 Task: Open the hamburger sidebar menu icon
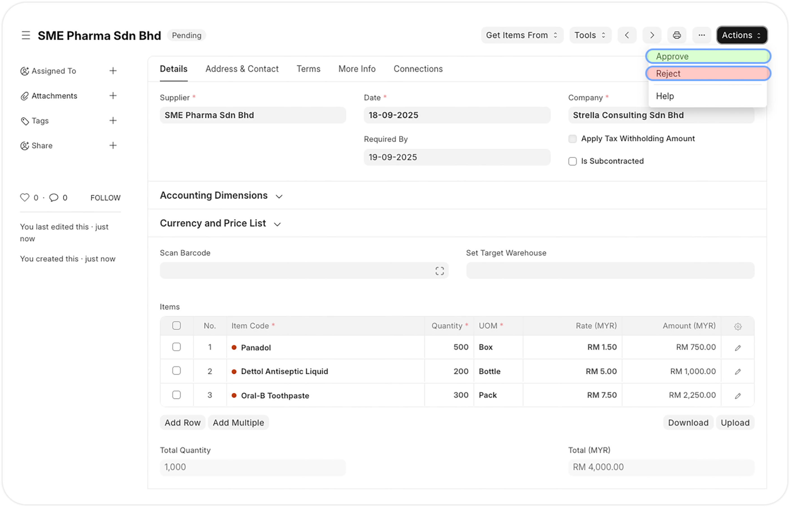tap(26, 35)
